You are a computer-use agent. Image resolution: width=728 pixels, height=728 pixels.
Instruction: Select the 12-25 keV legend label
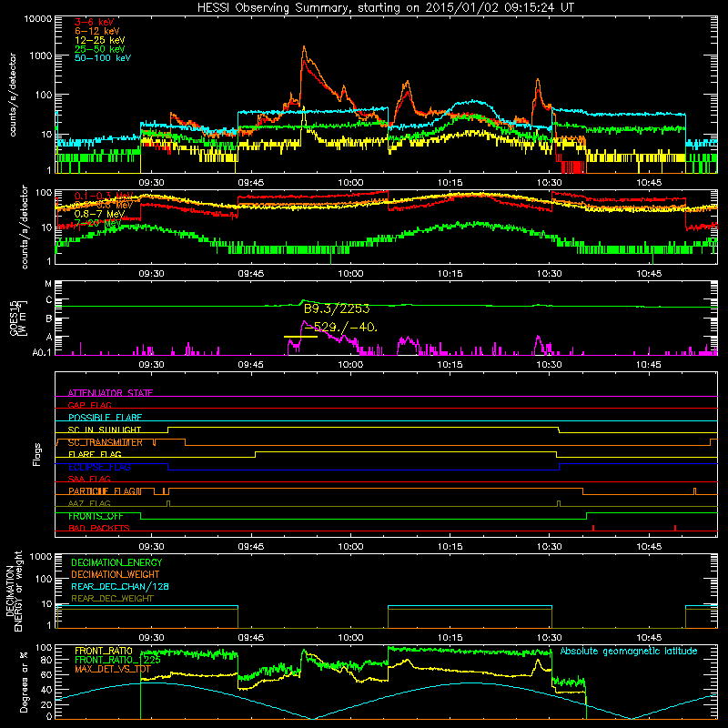click(x=100, y=40)
